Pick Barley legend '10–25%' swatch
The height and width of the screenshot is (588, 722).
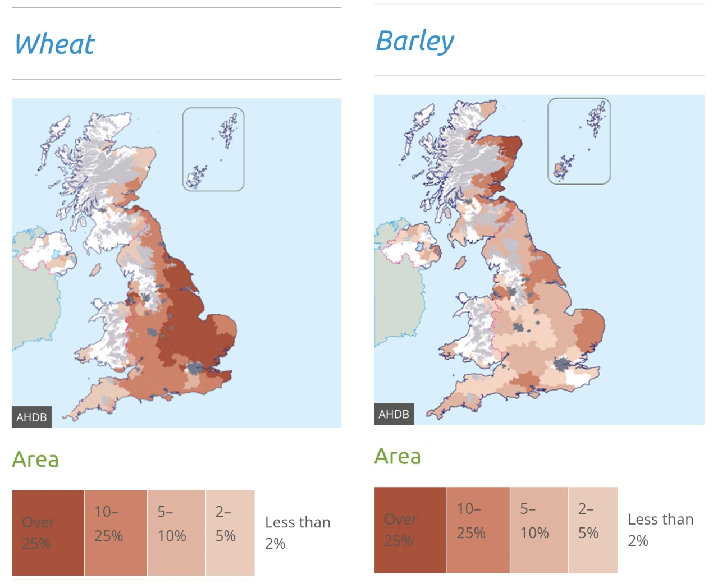tap(478, 530)
